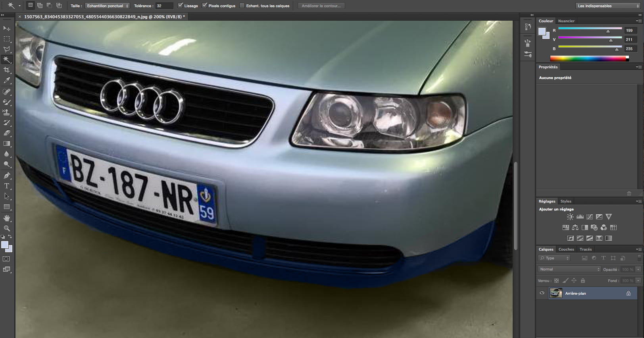Switch to the Tracés tab

586,249
